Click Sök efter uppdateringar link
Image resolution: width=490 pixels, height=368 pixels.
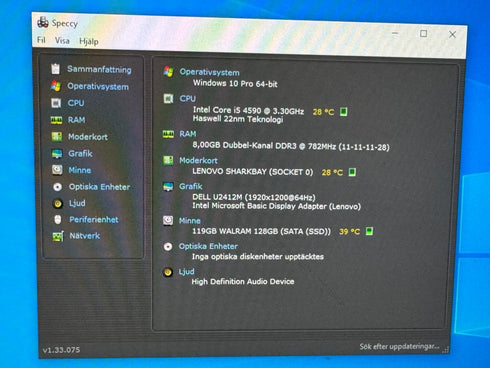point(399,347)
